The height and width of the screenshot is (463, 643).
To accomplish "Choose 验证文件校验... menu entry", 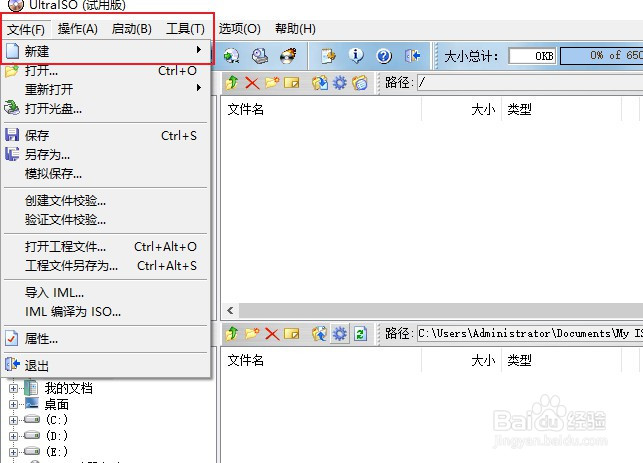I will 106,220.
